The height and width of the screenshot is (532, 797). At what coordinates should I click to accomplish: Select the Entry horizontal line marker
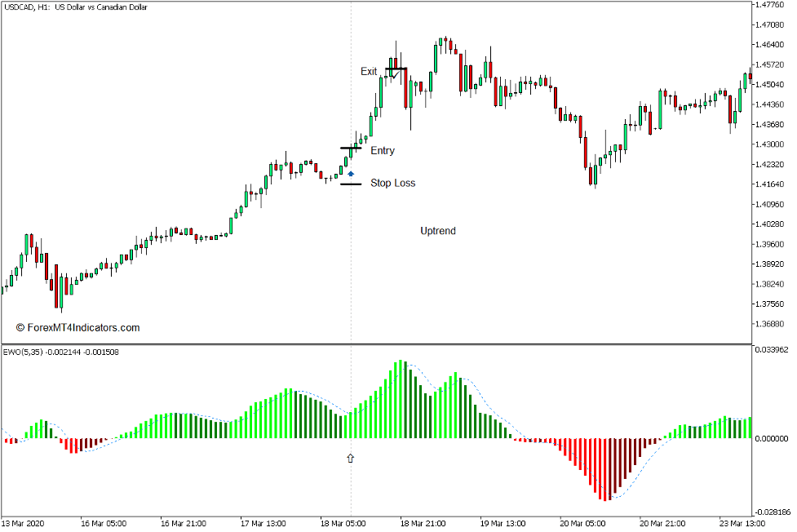[x=352, y=149]
